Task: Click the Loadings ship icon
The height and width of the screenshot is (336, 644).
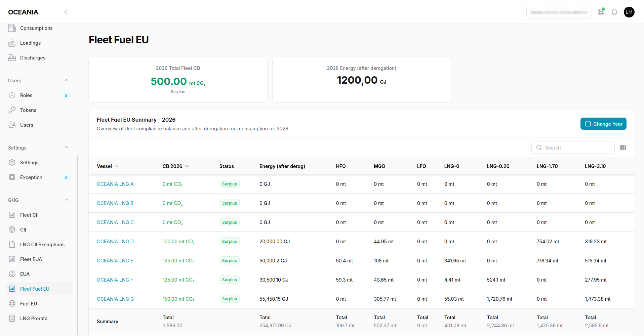Action: (12, 43)
